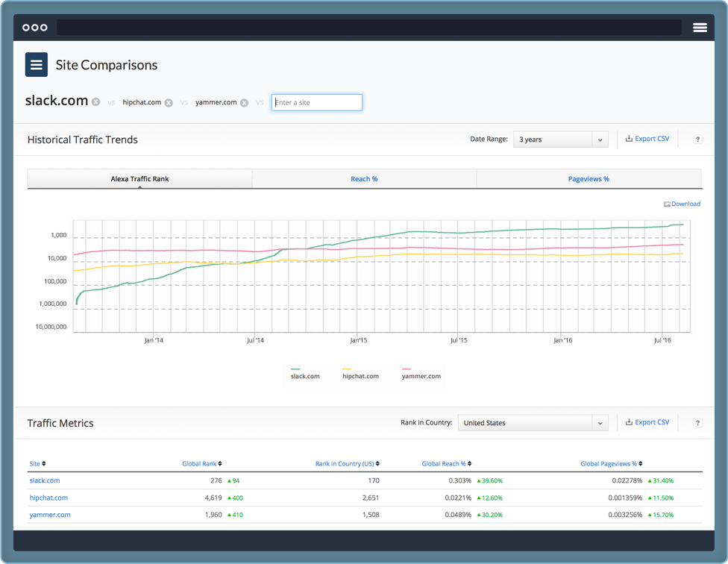This screenshot has height=564, width=728.
Task: Click the 100,000 y-axis label
Action: pos(55,281)
